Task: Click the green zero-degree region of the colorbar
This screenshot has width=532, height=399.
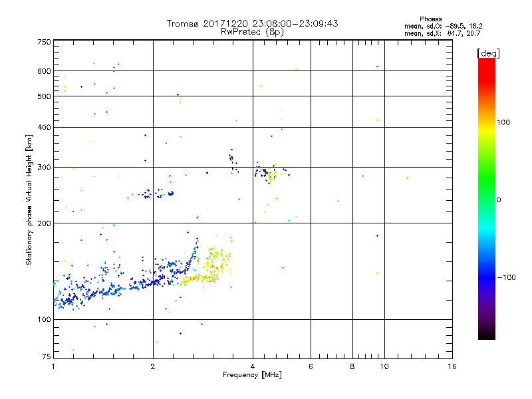Action: pos(487,199)
